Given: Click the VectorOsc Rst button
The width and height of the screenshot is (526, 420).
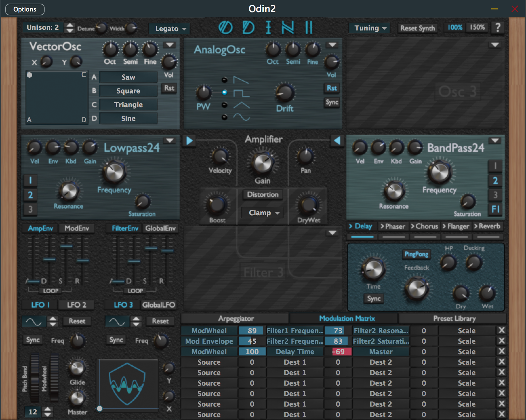Looking at the screenshot, I should pyautogui.click(x=169, y=88).
